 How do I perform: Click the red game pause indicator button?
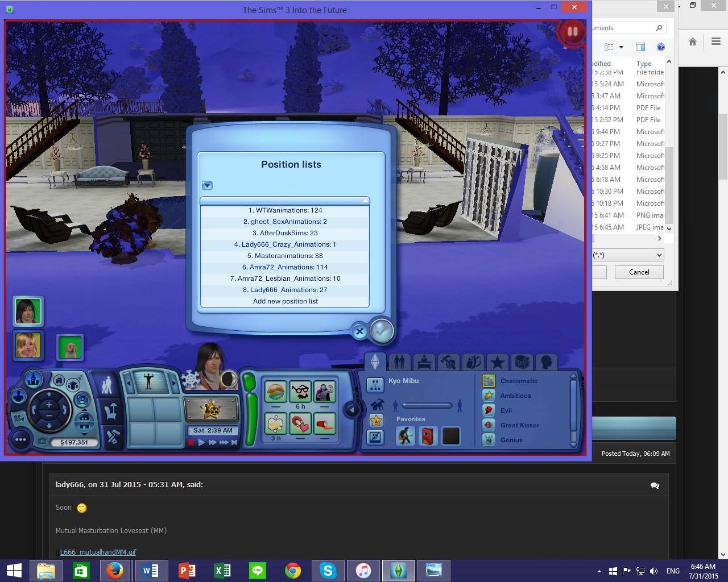click(572, 32)
